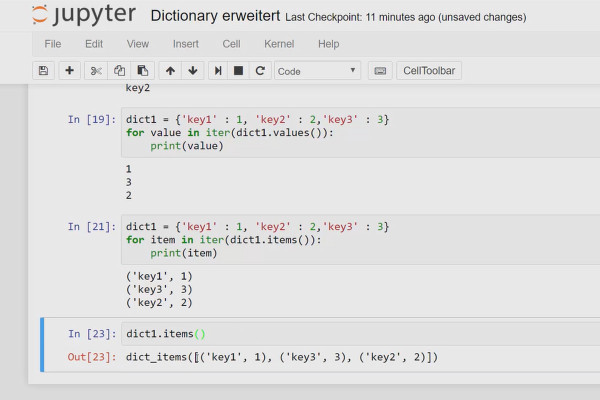Open the Kernel menu
The height and width of the screenshot is (400, 600).
click(279, 44)
